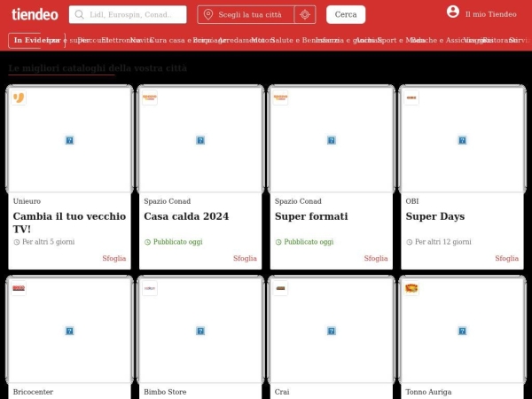Image resolution: width=532 pixels, height=399 pixels.
Task: Click the Tonno Auriga retailer name
Action: pos(428,392)
